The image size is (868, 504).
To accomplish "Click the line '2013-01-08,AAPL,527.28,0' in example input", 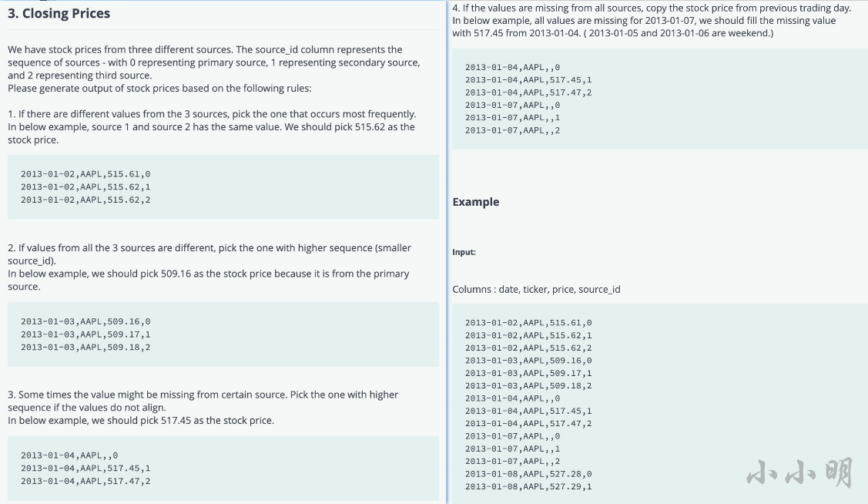I will click(x=528, y=473).
